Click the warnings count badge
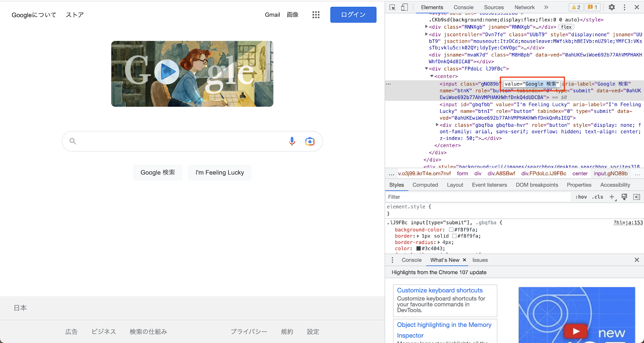The image size is (644, 343). [x=576, y=7]
